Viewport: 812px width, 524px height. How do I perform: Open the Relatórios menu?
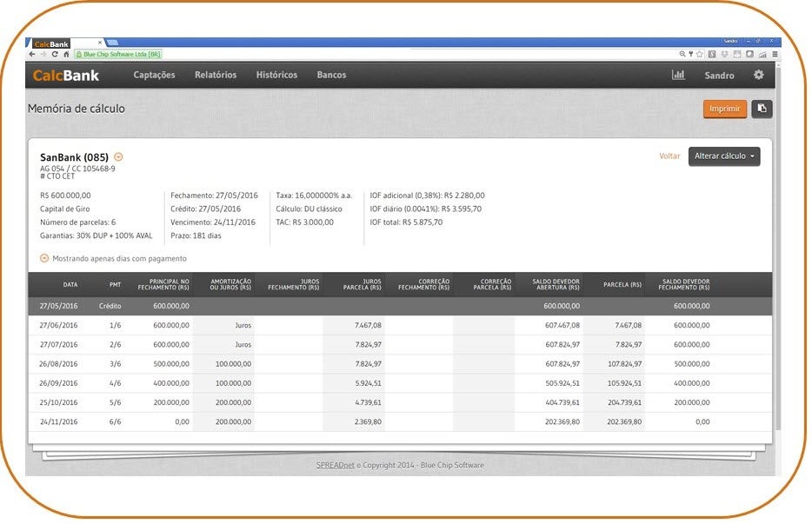pos(216,76)
